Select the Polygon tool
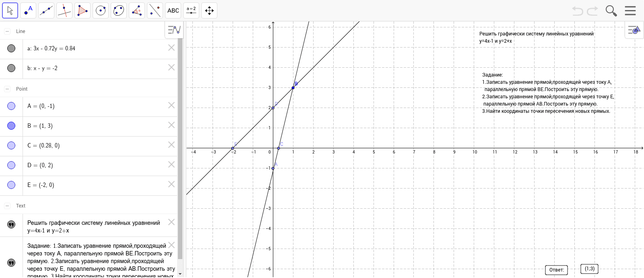Screen dimensions: 644x278 83,10
